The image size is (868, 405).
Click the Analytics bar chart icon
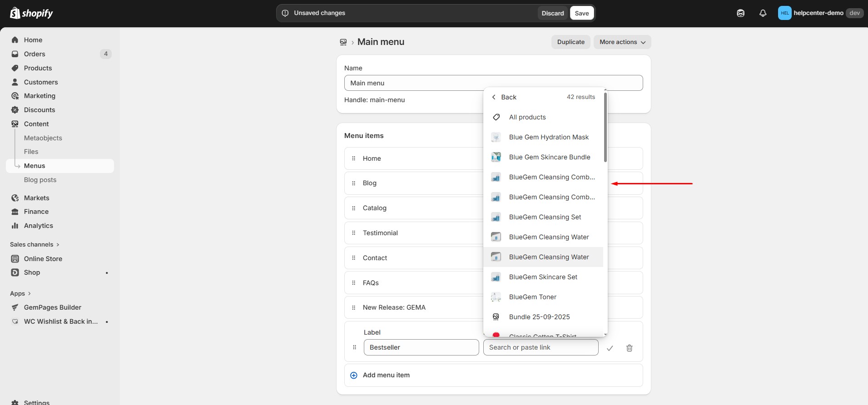point(15,226)
